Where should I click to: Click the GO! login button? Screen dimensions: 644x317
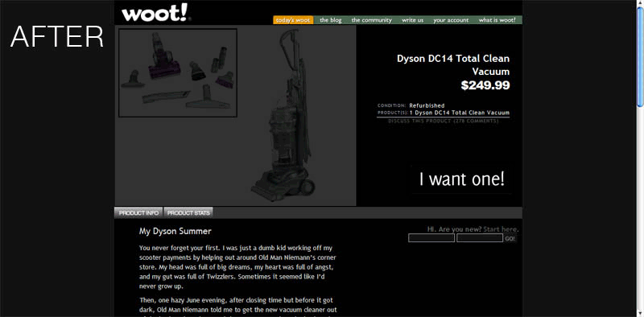(x=510, y=239)
